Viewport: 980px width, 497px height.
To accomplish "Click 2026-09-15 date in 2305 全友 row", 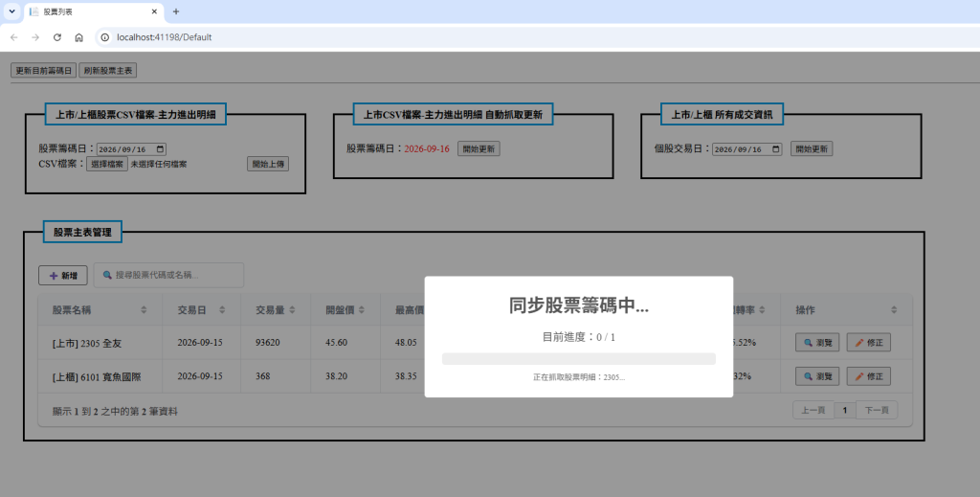I will coord(200,343).
